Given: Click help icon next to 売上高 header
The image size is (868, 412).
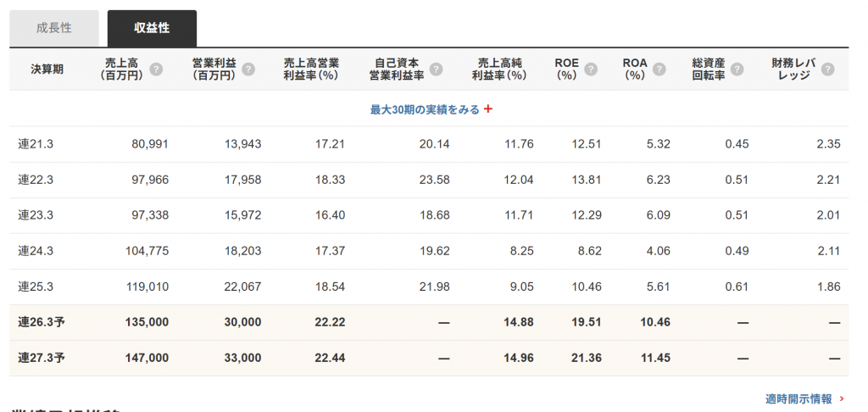Looking at the screenshot, I should [x=156, y=69].
